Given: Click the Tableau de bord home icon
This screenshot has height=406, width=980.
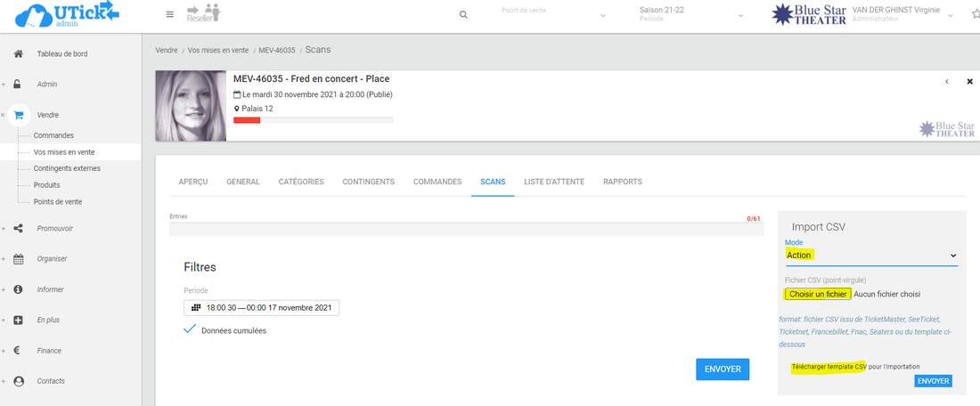Looking at the screenshot, I should click(x=18, y=53).
